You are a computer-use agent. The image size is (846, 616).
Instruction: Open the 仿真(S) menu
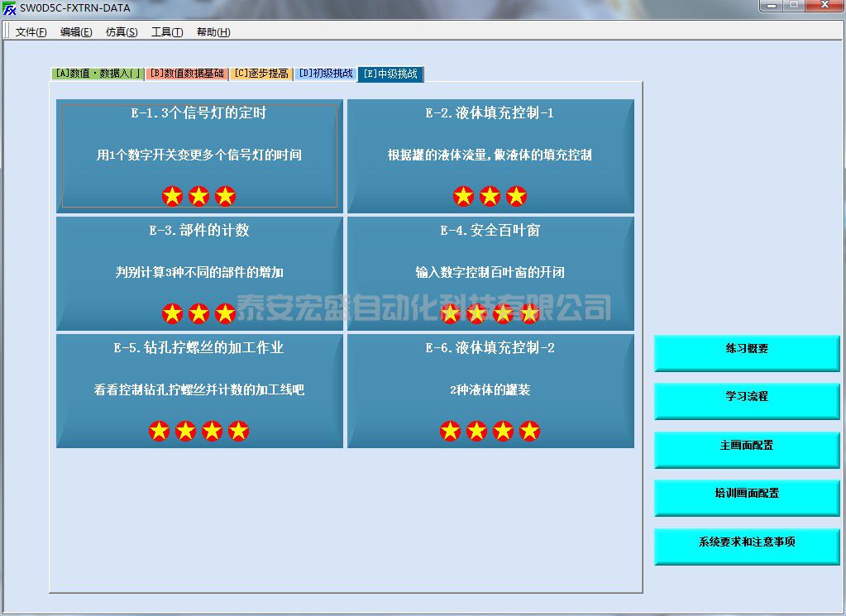tap(122, 32)
